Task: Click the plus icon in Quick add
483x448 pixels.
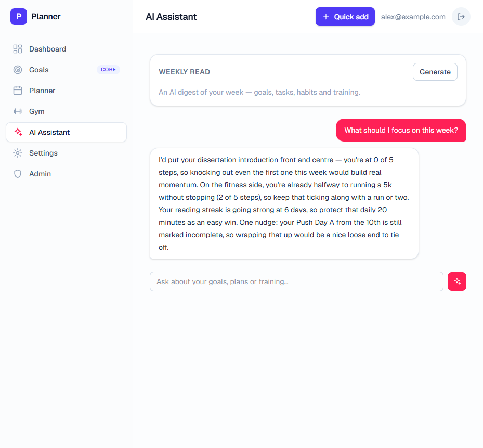Action: [x=326, y=17]
